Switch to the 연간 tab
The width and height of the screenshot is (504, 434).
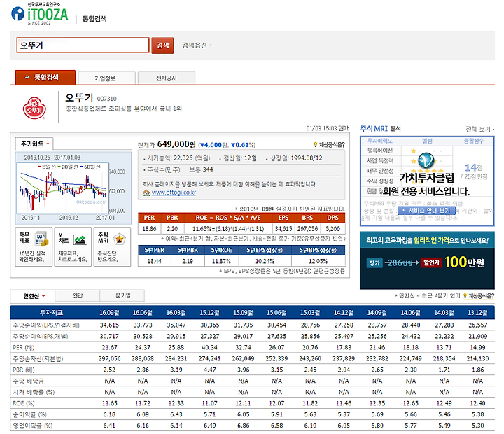(x=78, y=296)
